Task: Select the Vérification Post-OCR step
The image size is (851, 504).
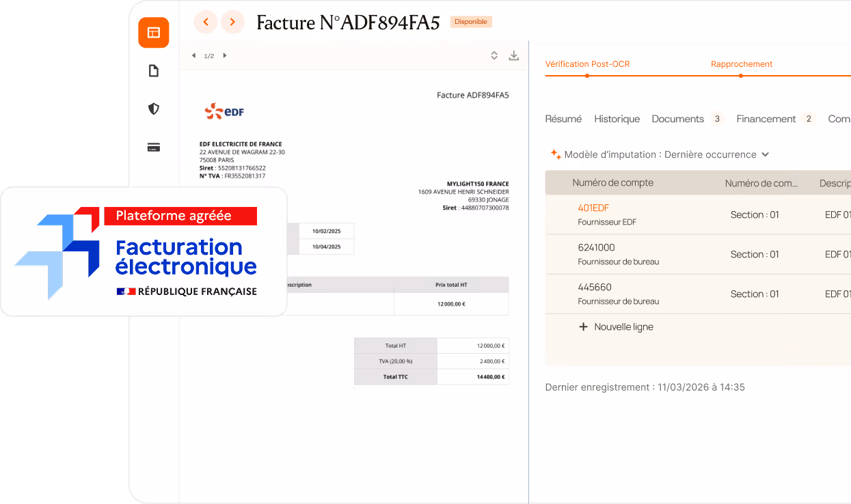Action: pos(587,64)
